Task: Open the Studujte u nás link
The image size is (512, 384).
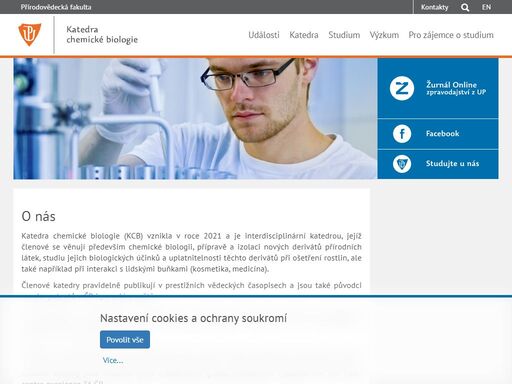Action: pos(452,164)
